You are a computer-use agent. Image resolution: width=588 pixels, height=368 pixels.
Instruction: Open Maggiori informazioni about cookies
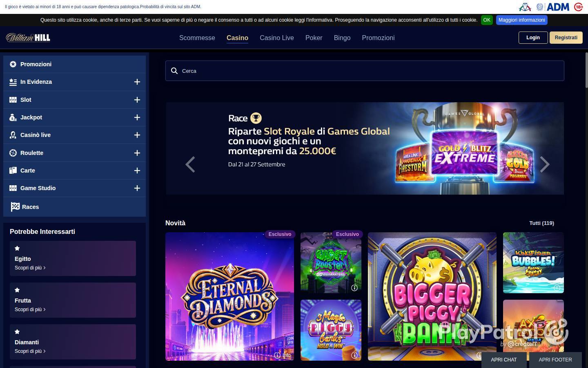tap(522, 20)
